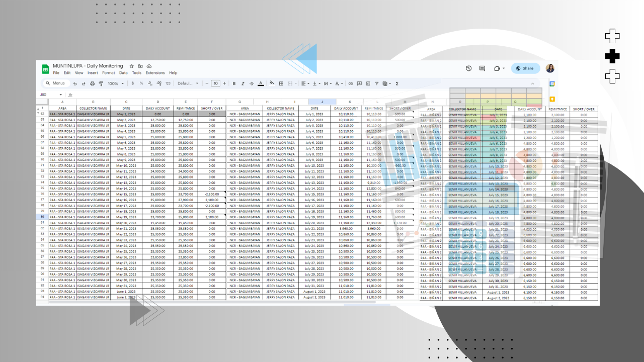Increase decimal places

tap(158, 83)
